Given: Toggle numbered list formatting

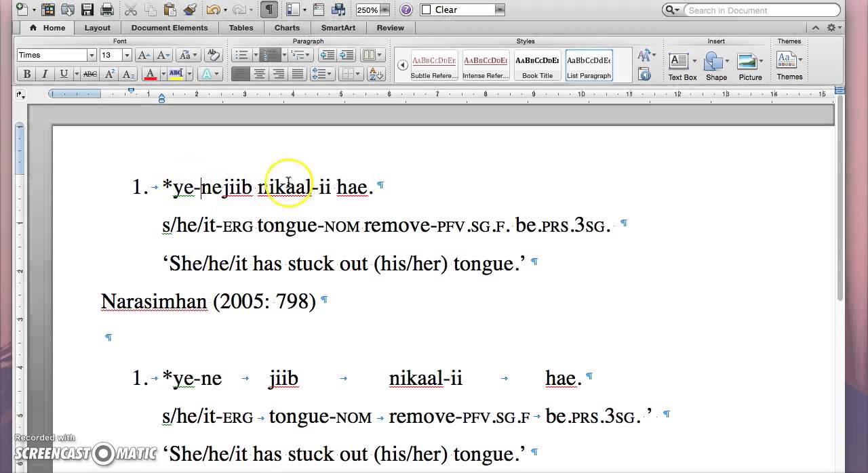Looking at the screenshot, I should click(x=270, y=55).
